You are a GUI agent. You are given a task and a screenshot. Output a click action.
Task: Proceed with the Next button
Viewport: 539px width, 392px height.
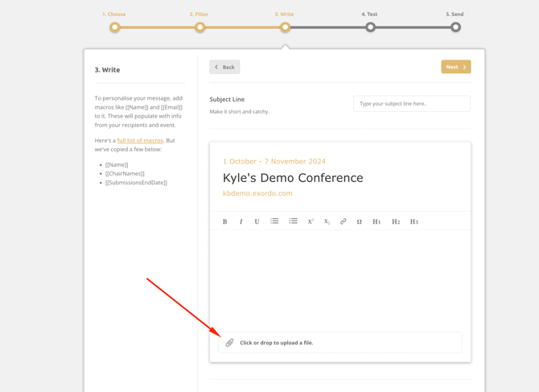click(455, 67)
